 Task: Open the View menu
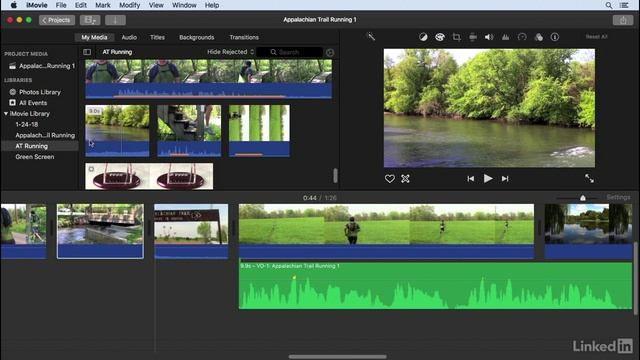point(156,5)
